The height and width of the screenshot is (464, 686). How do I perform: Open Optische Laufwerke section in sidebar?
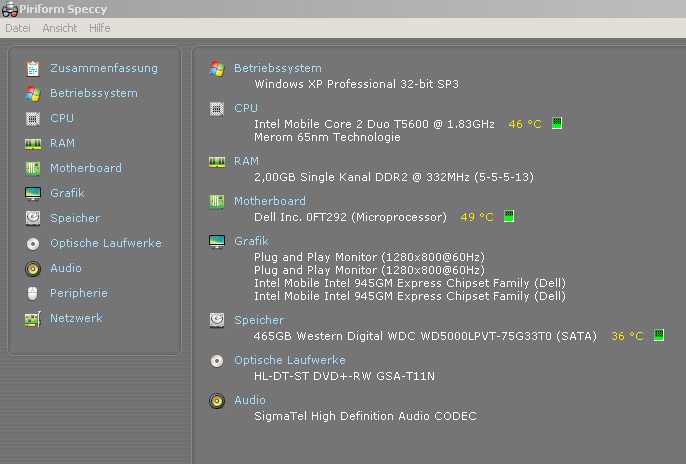pos(106,243)
